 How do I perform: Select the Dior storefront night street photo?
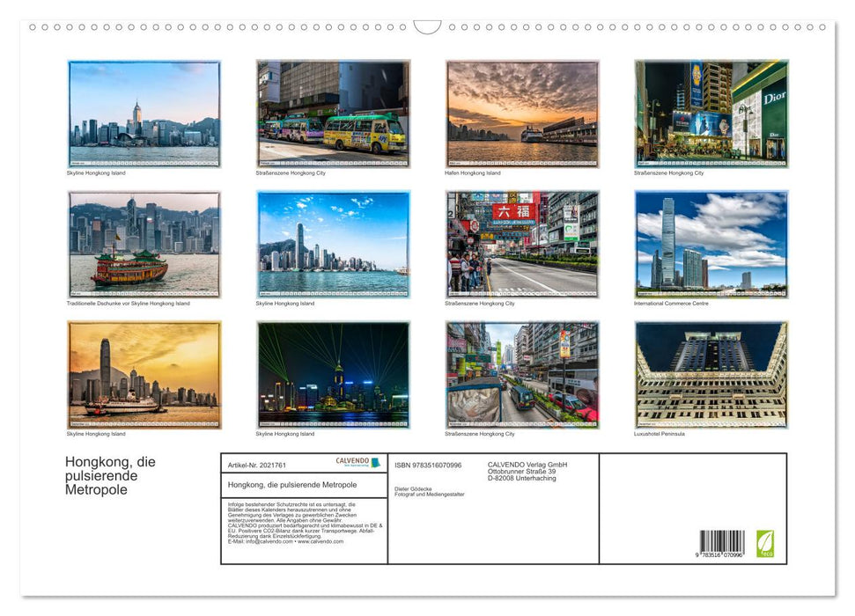(711, 113)
